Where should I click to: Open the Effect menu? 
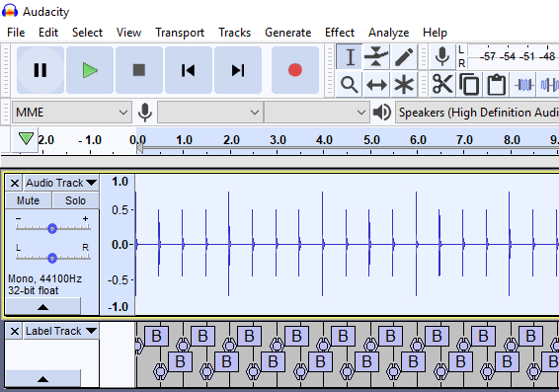coord(340,33)
